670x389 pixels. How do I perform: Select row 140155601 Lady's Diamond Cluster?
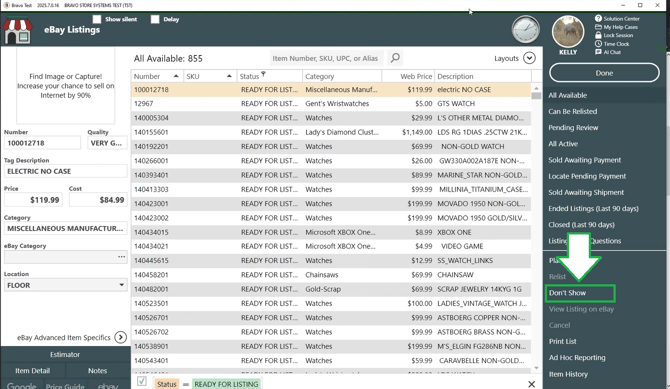331,132
